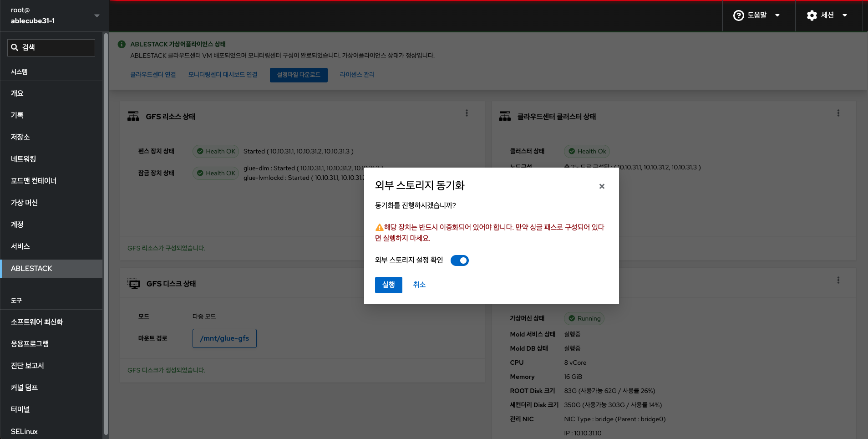This screenshot has width=868, height=439.
Task: Expand the root@ablecube31-1 host dropdown
Action: (x=96, y=16)
